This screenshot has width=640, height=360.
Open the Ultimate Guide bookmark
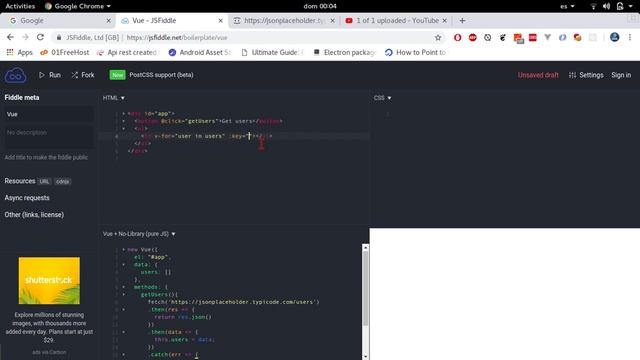[x=273, y=52]
